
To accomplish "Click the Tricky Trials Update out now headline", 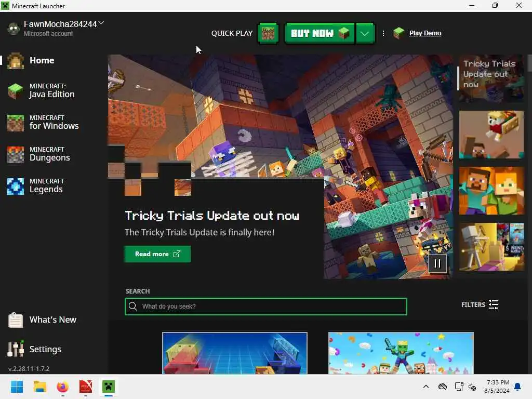I will [212, 216].
